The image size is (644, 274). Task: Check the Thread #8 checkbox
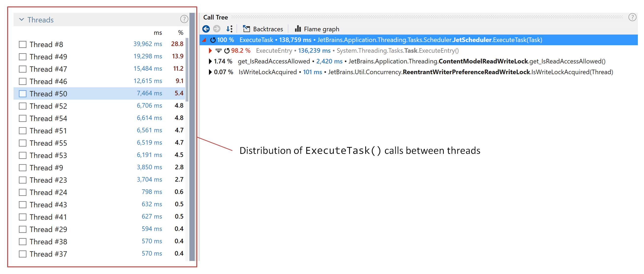[x=22, y=44]
